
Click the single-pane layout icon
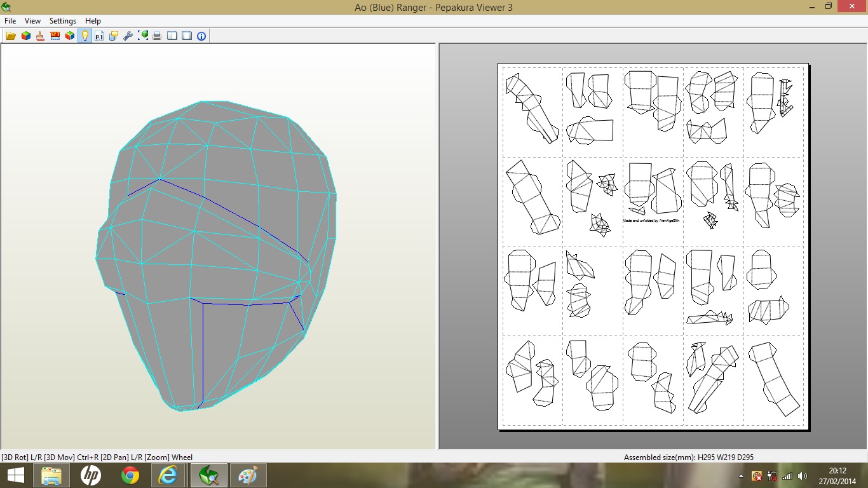[x=187, y=36]
